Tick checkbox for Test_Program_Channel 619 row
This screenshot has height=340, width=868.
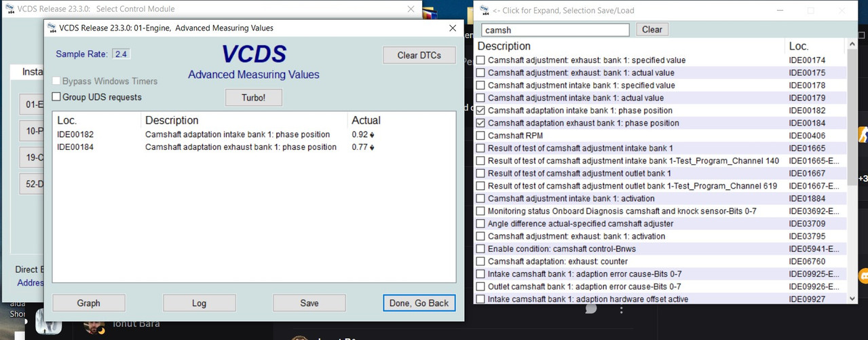480,186
